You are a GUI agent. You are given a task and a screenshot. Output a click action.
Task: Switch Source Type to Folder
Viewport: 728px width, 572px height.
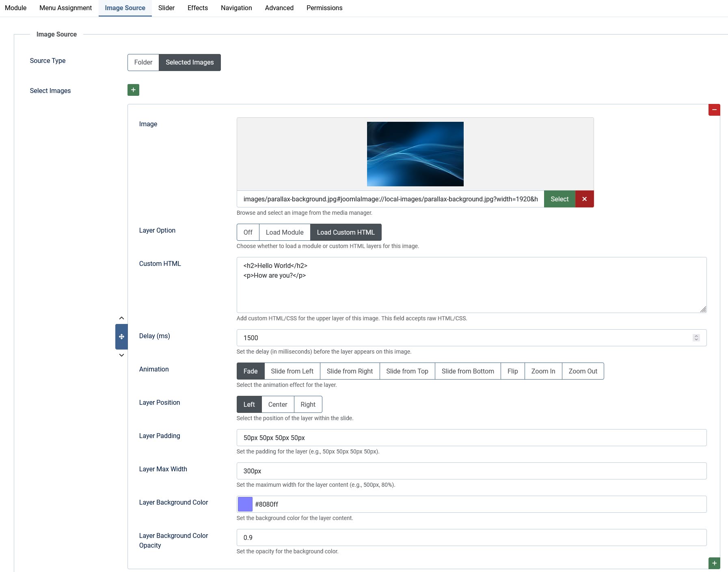143,62
